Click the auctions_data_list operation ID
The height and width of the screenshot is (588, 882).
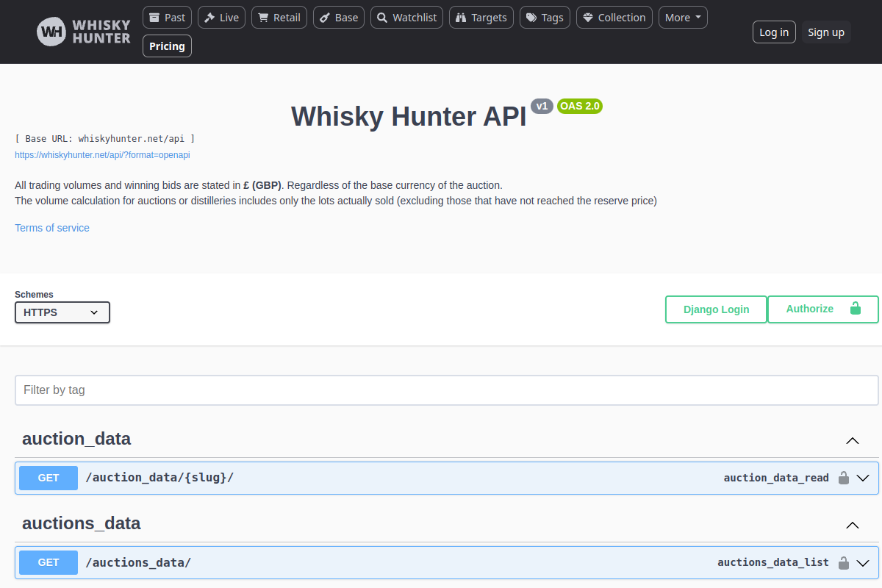773,562
